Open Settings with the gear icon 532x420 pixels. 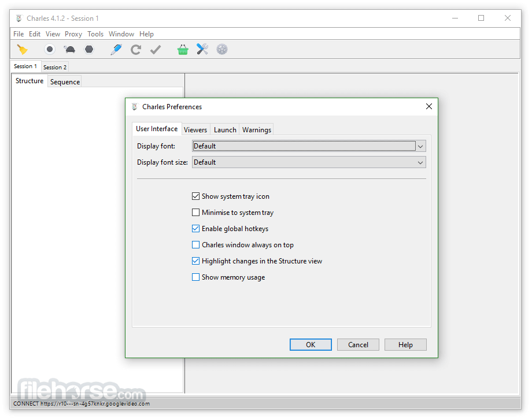[222, 50]
